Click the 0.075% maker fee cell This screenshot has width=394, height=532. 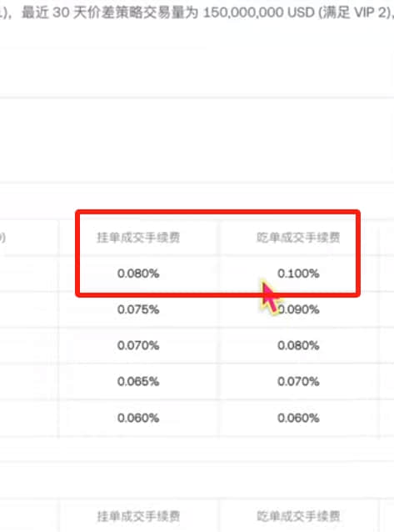138,309
